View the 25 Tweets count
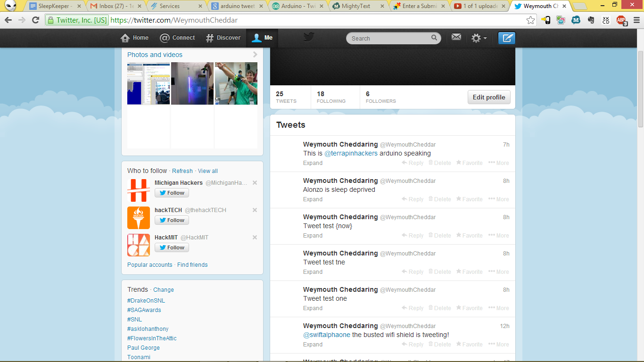This screenshot has width=644, height=362. pyautogui.click(x=286, y=97)
